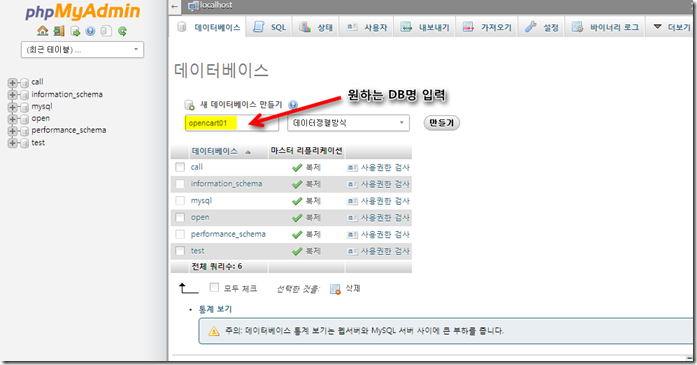The width and height of the screenshot is (697, 365).
Task: Tick checkbox for information_schema database
Action: pos(180,184)
